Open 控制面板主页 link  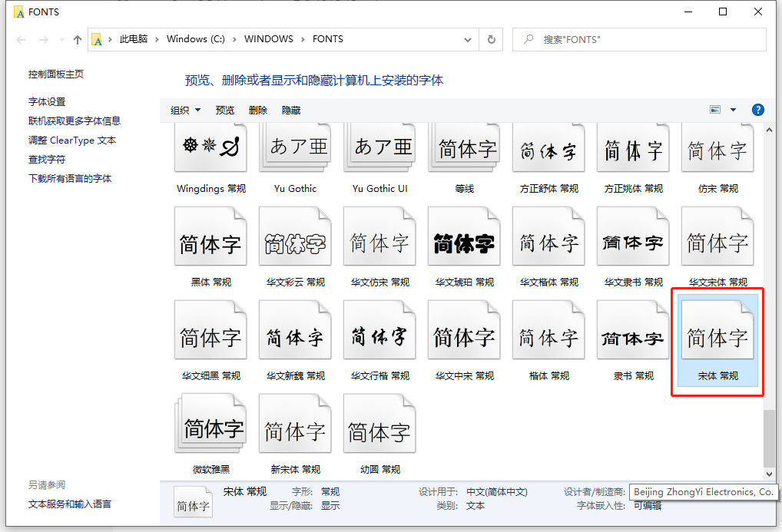[56, 74]
